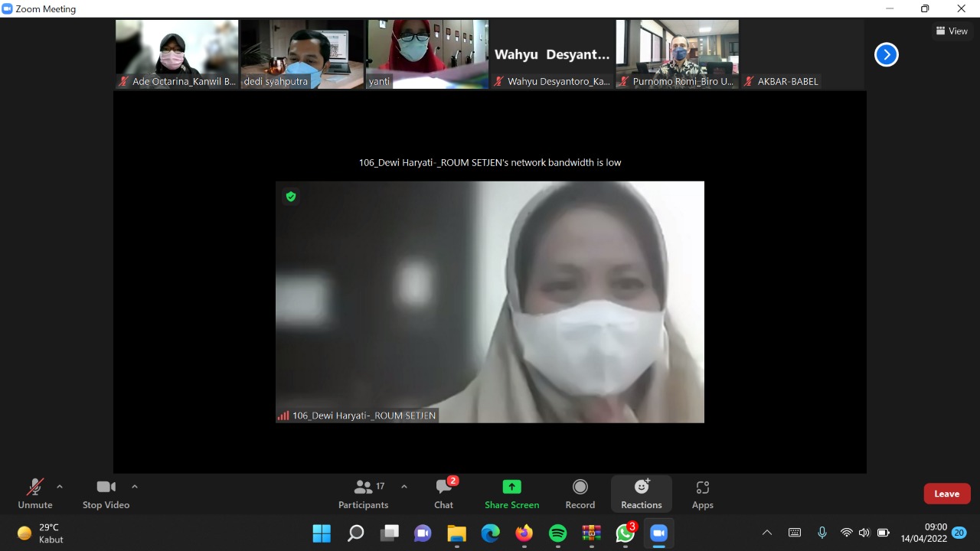The height and width of the screenshot is (551, 980).
Task: Select yanti's video thumbnail
Action: (427, 54)
